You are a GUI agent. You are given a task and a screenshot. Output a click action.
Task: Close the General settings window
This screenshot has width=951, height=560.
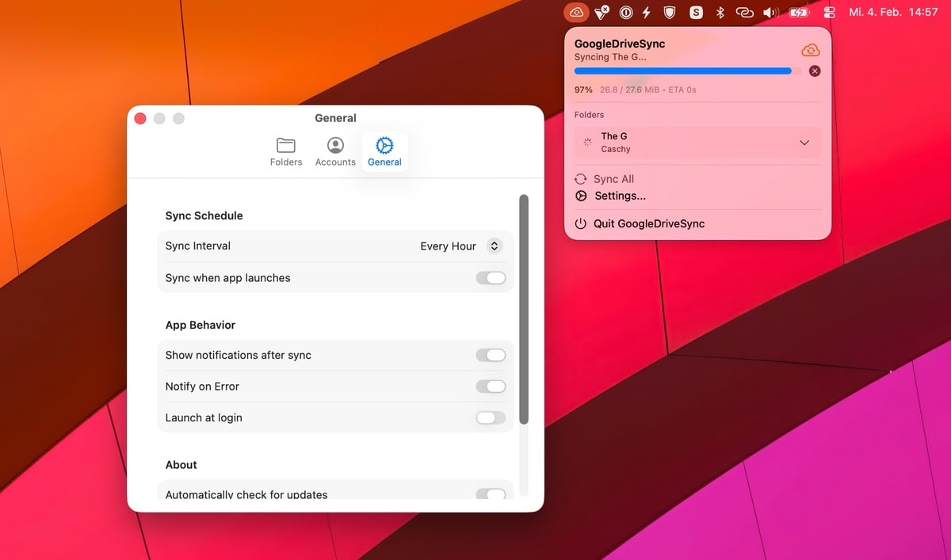(x=140, y=118)
